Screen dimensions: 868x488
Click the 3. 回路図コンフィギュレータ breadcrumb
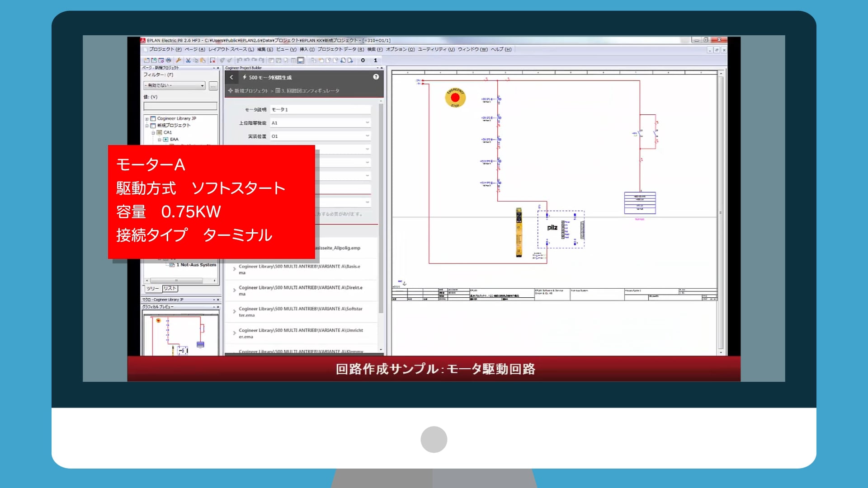(x=307, y=91)
